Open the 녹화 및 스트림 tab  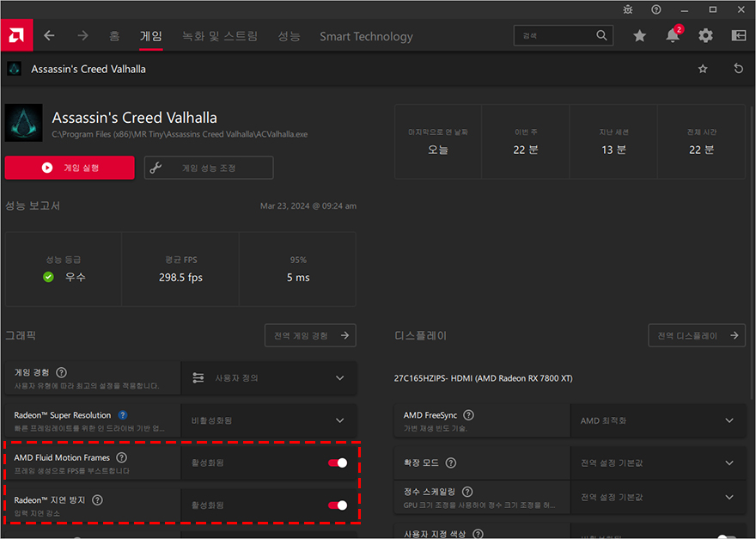pyautogui.click(x=220, y=36)
